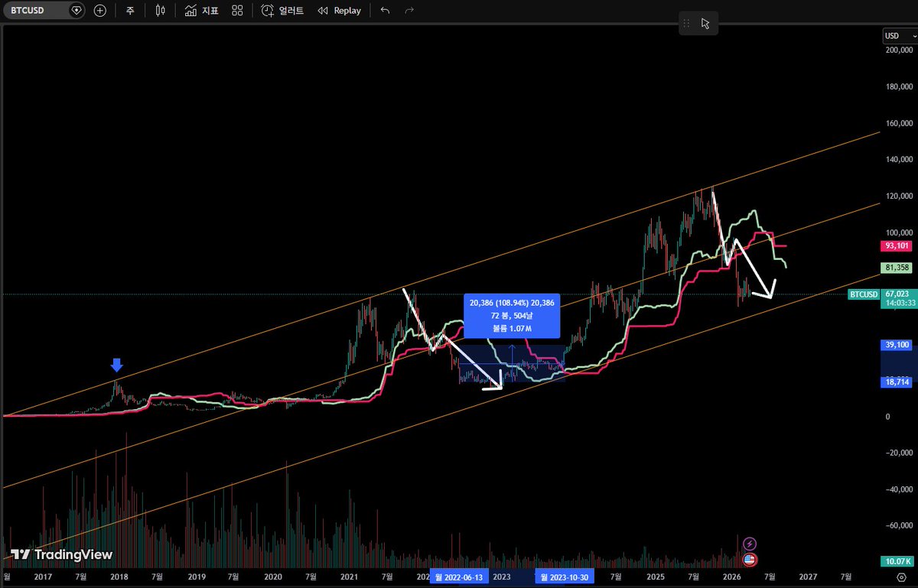Open indicator templates four-squares icon
918x588 pixels.
(237, 11)
